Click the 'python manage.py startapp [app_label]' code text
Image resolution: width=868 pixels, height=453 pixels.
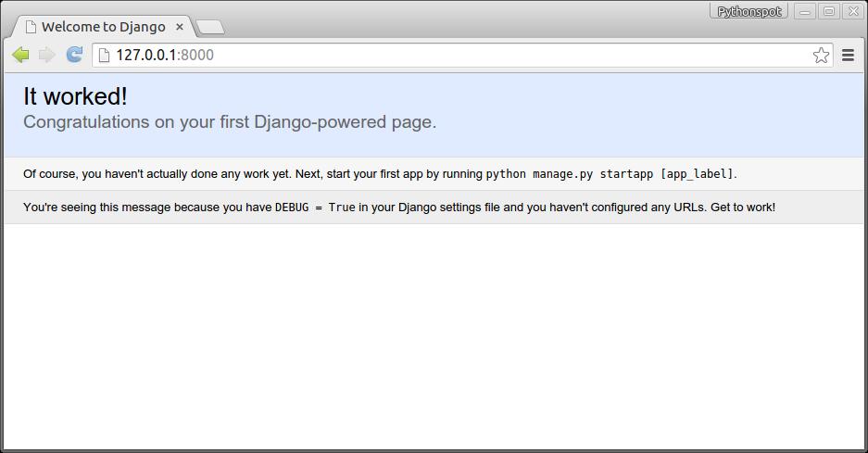pyautogui.click(x=610, y=174)
